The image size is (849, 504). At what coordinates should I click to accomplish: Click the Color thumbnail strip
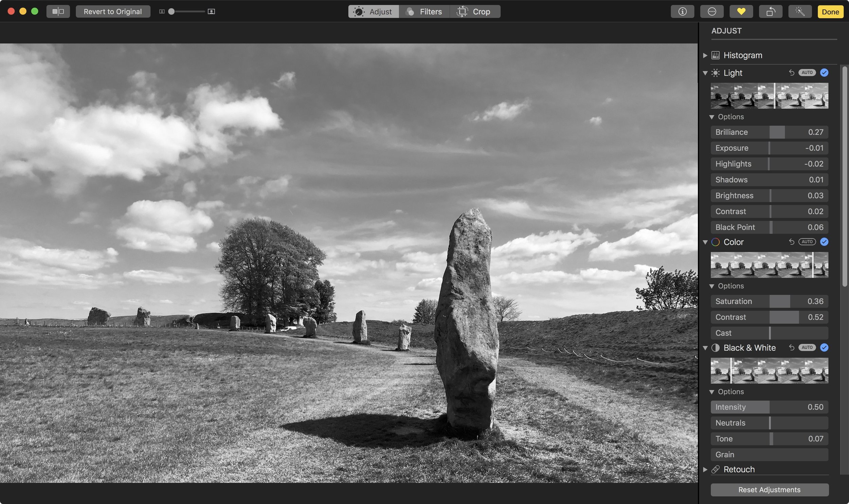[x=769, y=265]
